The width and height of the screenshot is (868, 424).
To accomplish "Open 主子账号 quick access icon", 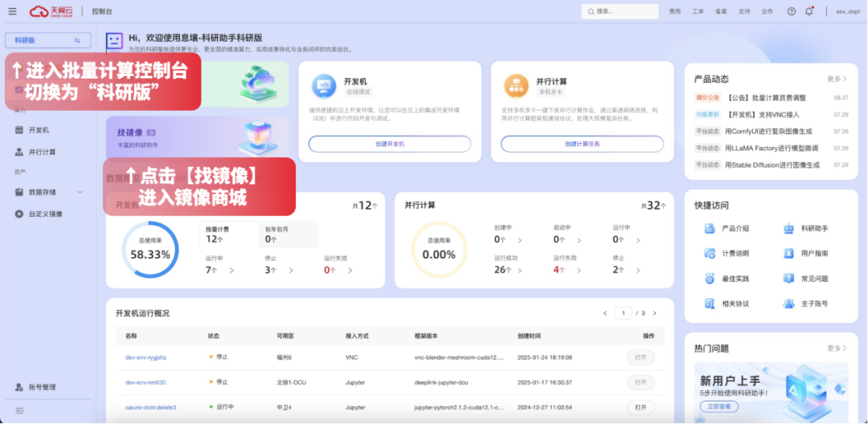I will pyautogui.click(x=789, y=304).
